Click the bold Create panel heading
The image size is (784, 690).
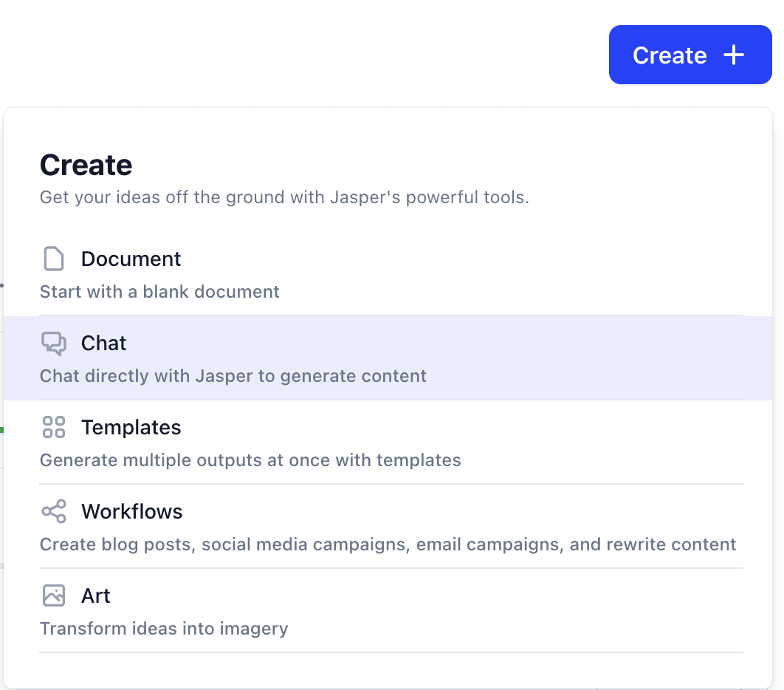pyautogui.click(x=86, y=165)
